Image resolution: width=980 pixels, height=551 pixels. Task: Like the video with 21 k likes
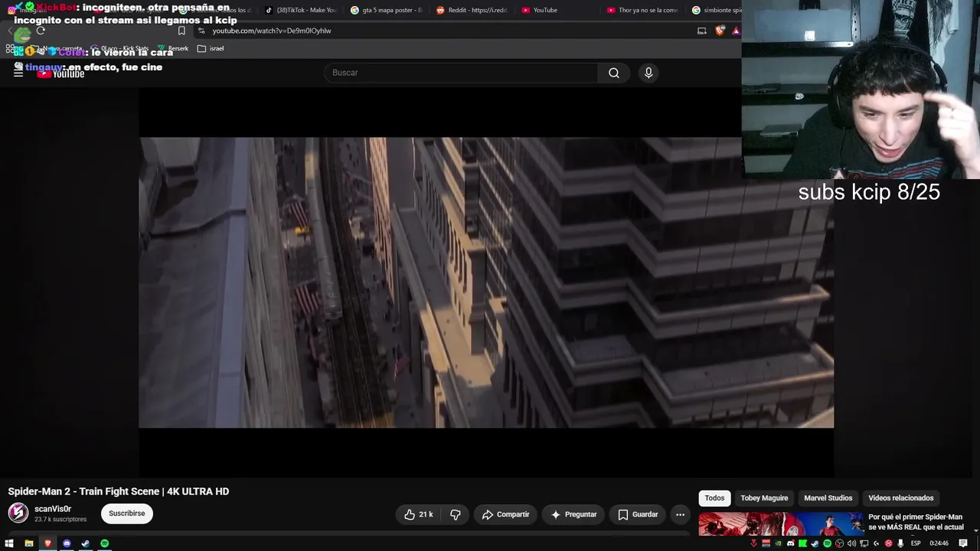419,514
